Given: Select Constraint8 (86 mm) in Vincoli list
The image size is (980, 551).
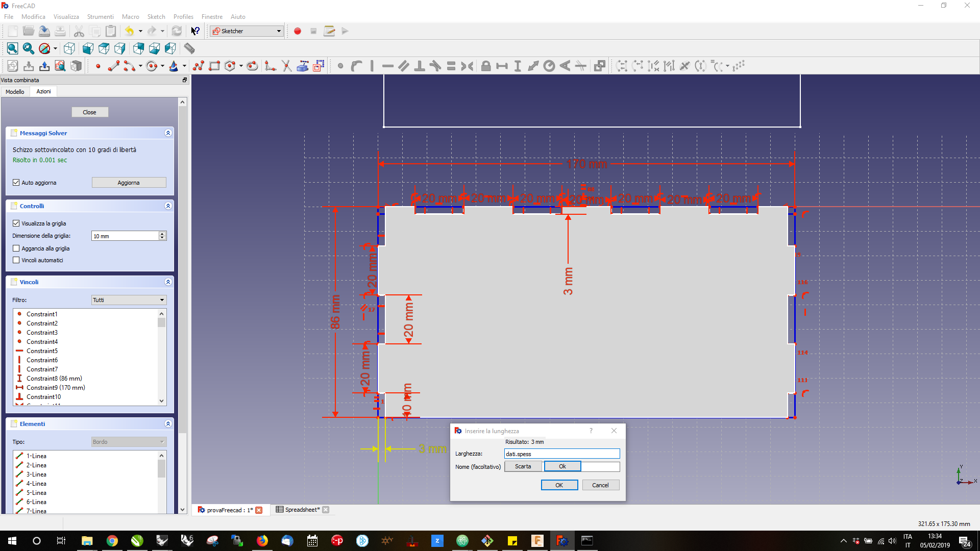Looking at the screenshot, I should tap(54, 379).
